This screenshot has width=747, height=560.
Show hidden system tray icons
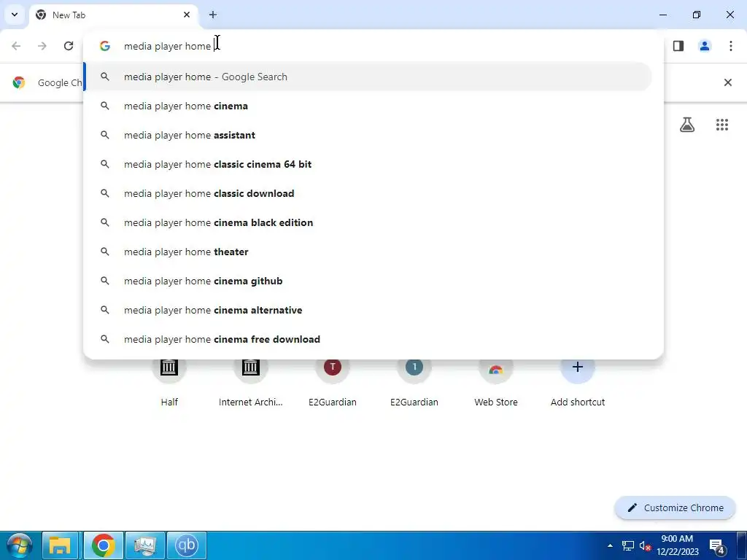click(610, 545)
